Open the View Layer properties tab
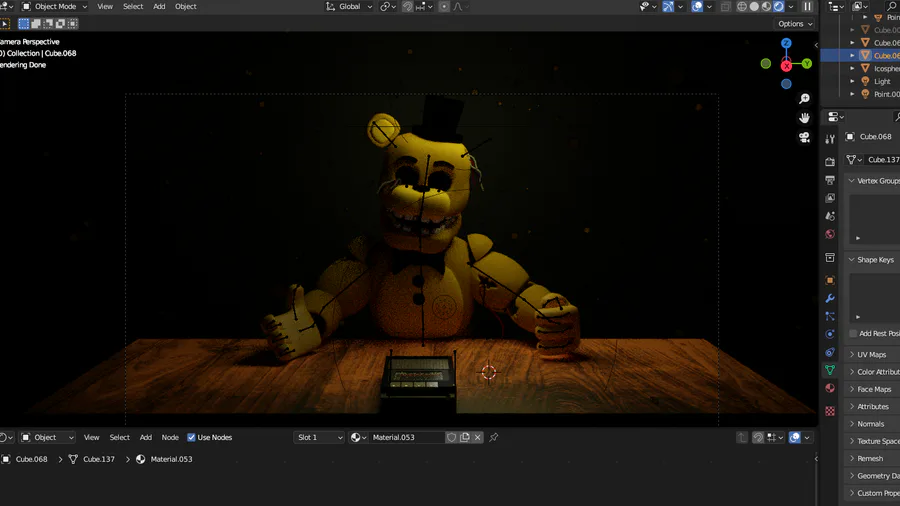This screenshot has width=900, height=506. pyautogui.click(x=830, y=198)
